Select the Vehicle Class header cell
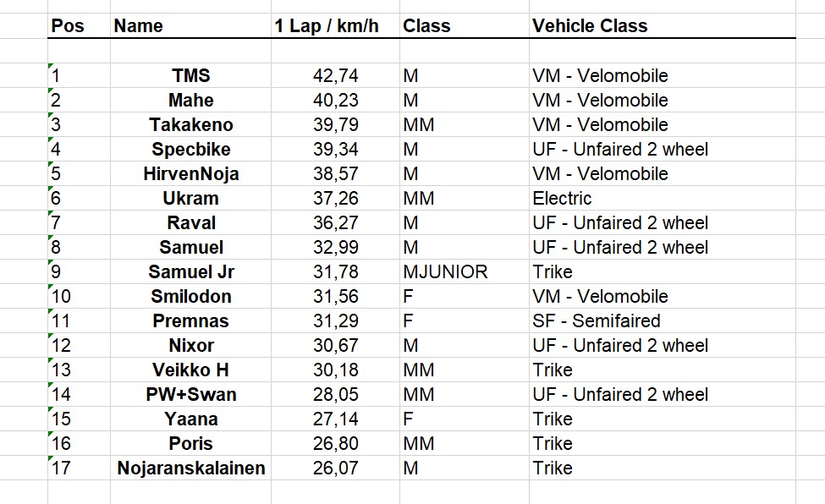 coord(663,25)
